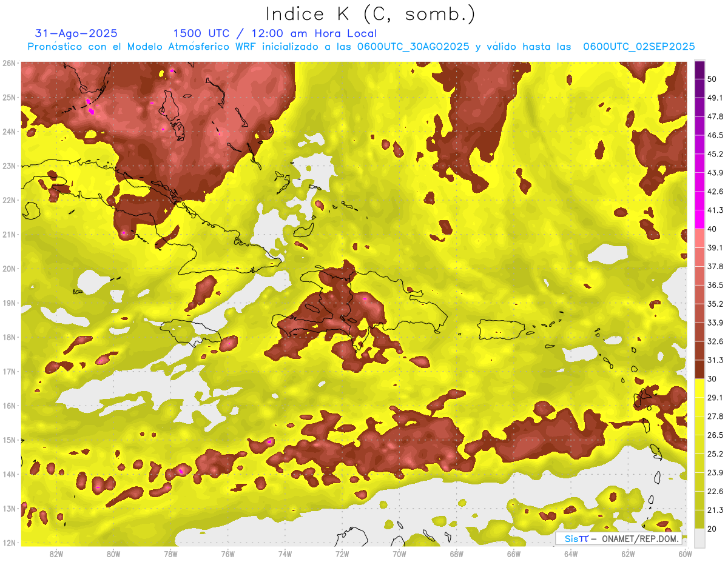Select the "62W" longitude label
728x562 pixels.
point(627,554)
